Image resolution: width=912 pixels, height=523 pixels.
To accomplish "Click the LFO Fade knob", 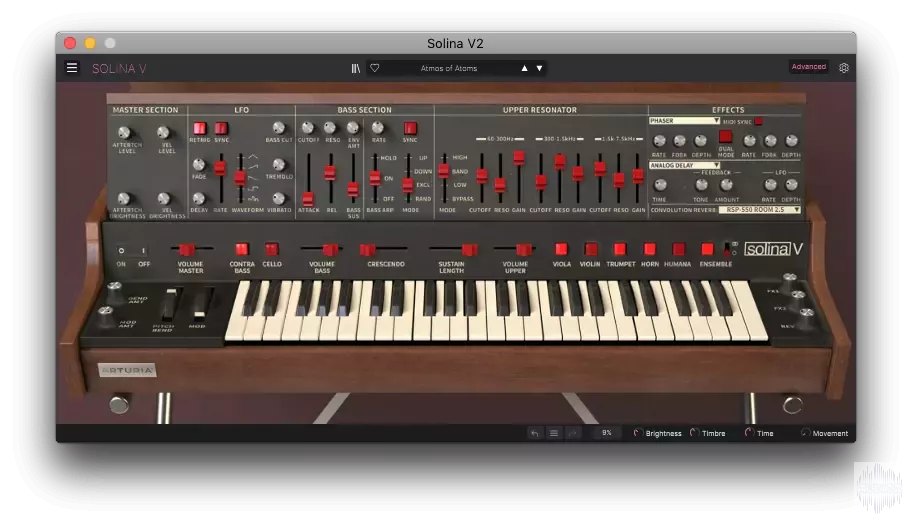I will pos(199,165).
